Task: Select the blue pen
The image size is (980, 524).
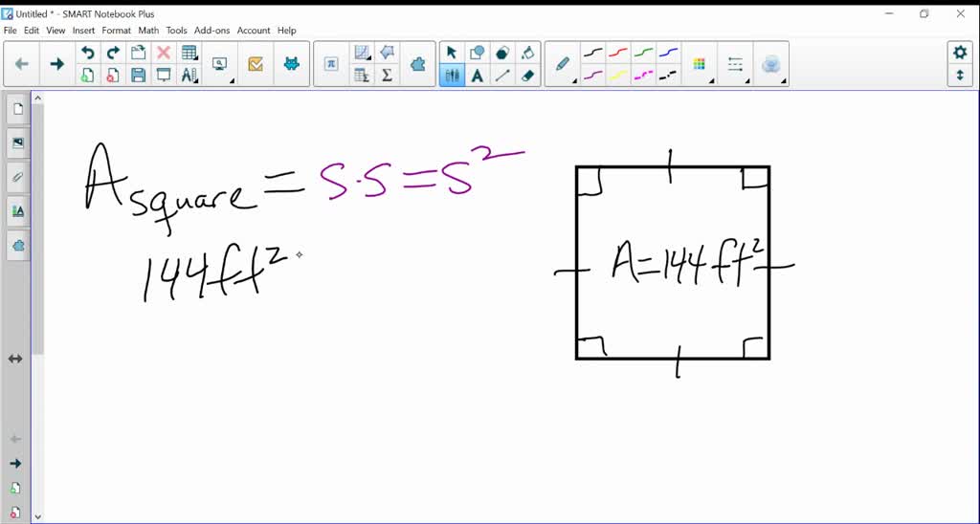Action: (x=668, y=54)
